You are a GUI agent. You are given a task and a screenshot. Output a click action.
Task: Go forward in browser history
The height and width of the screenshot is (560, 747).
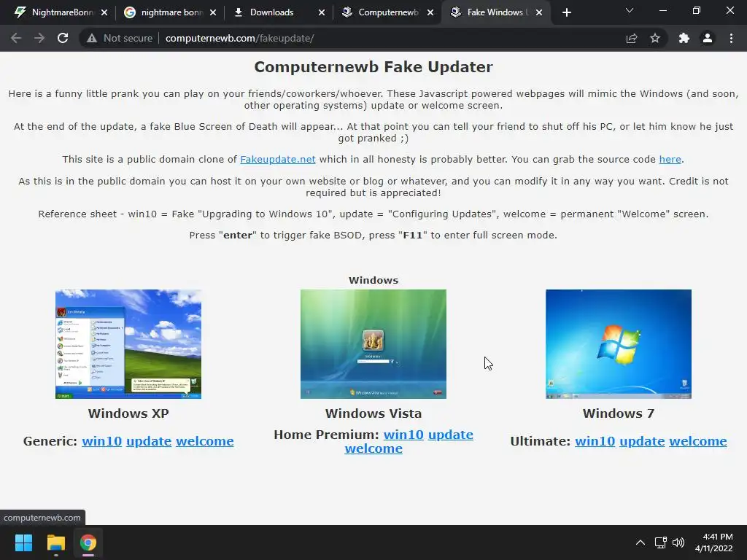pyautogui.click(x=39, y=38)
